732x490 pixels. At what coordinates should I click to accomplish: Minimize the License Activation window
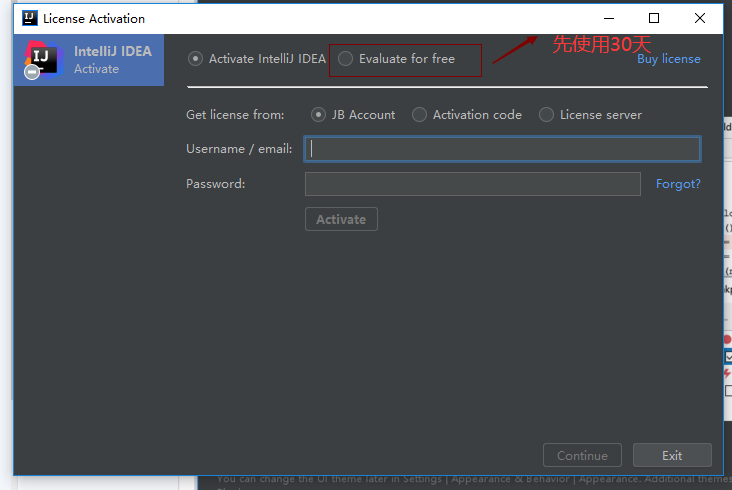click(x=609, y=18)
